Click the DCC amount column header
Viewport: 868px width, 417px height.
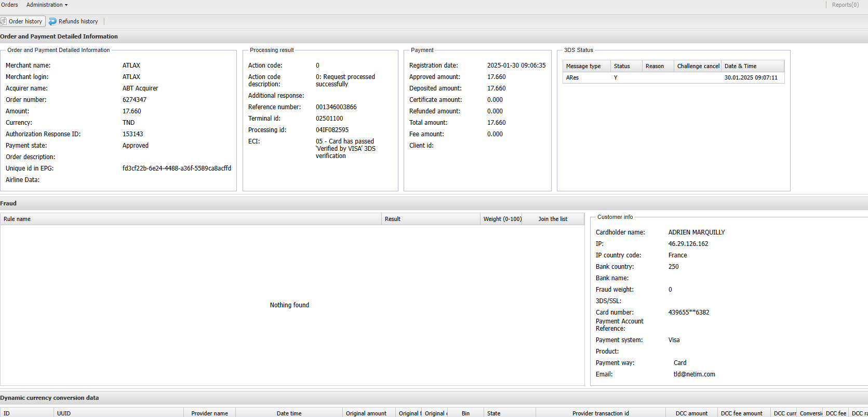coord(691,413)
